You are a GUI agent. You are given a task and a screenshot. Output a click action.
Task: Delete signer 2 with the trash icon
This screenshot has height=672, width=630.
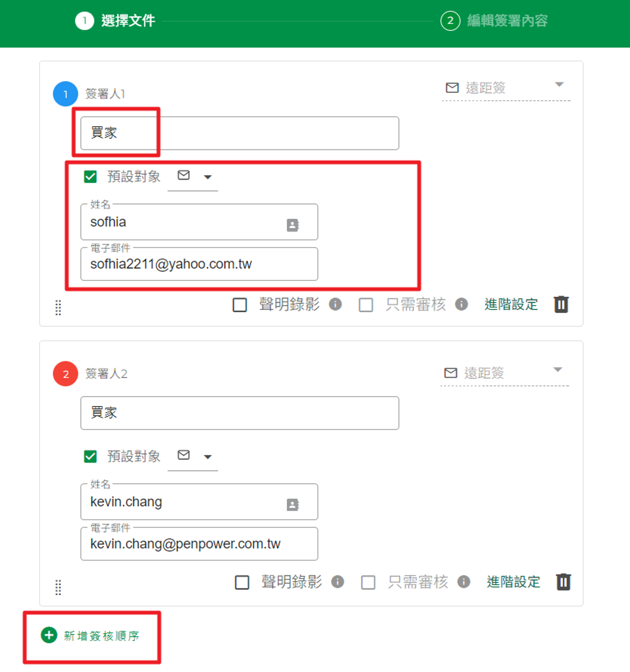coord(563,582)
